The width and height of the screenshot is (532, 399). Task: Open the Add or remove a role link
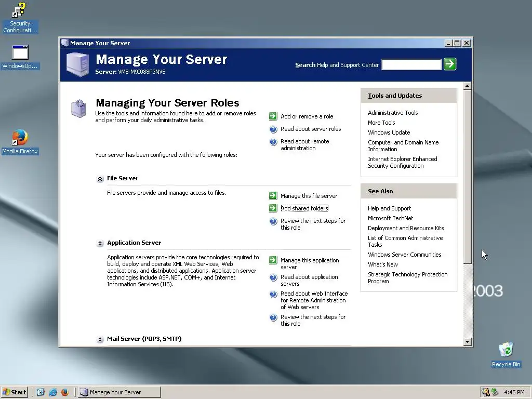[x=307, y=116]
